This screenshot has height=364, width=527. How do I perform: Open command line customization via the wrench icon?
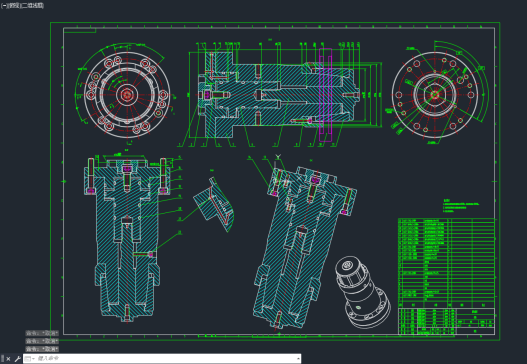pos(17,359)
